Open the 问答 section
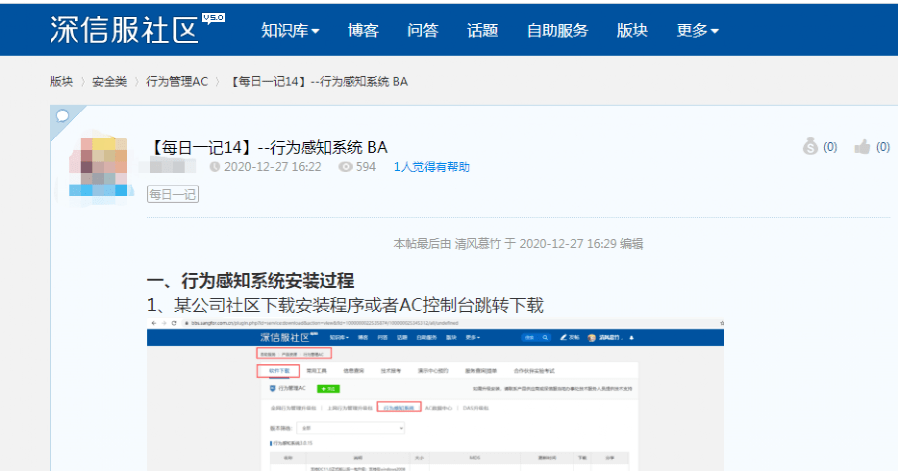The width and height of the screenshot is (898, 471). click(x=423, y=30)
